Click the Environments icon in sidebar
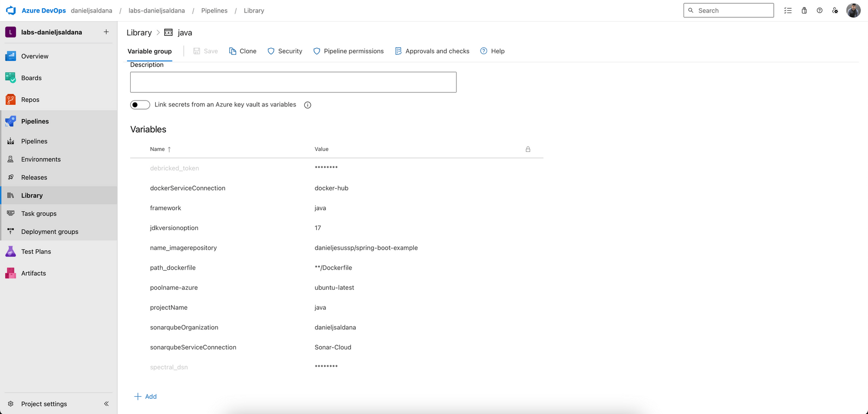The width and height of the screenshot is (868, 414). [10, 159]
